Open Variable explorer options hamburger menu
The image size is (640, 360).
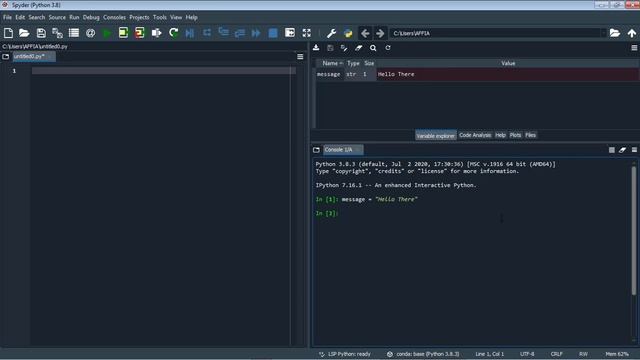point(634,48)
